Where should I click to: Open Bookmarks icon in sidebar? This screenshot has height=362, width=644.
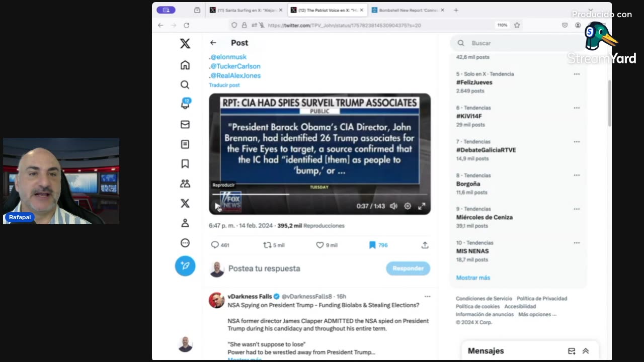[x=185, y=164]
